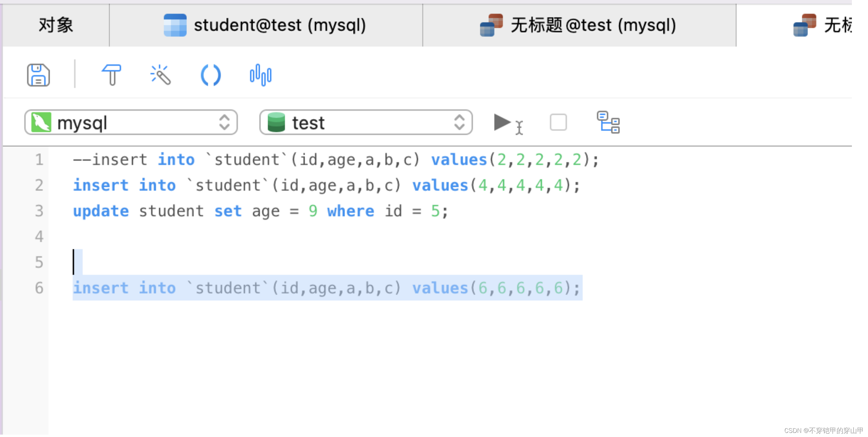Click the stop query square button

click(x=558, y=122)
